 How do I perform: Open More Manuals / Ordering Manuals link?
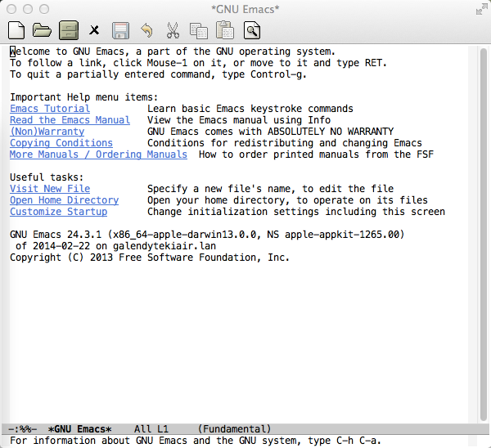point(98,155)
